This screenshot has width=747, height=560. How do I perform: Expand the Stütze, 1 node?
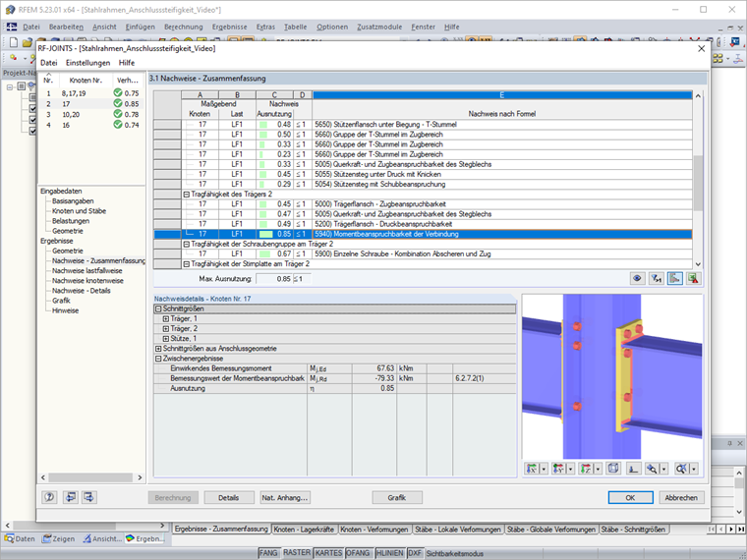point(166,339)
